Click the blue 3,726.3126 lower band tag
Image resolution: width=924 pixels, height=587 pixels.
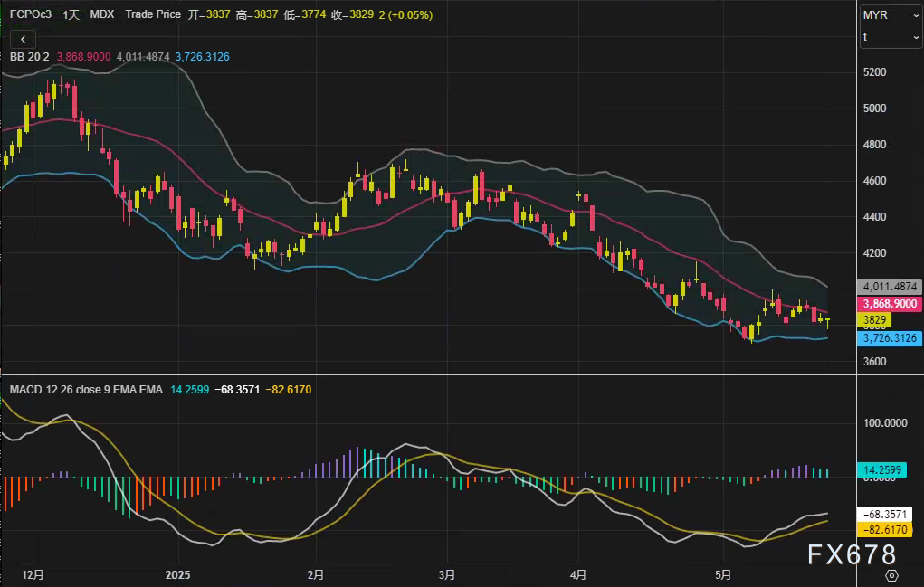tap(888, 338)
